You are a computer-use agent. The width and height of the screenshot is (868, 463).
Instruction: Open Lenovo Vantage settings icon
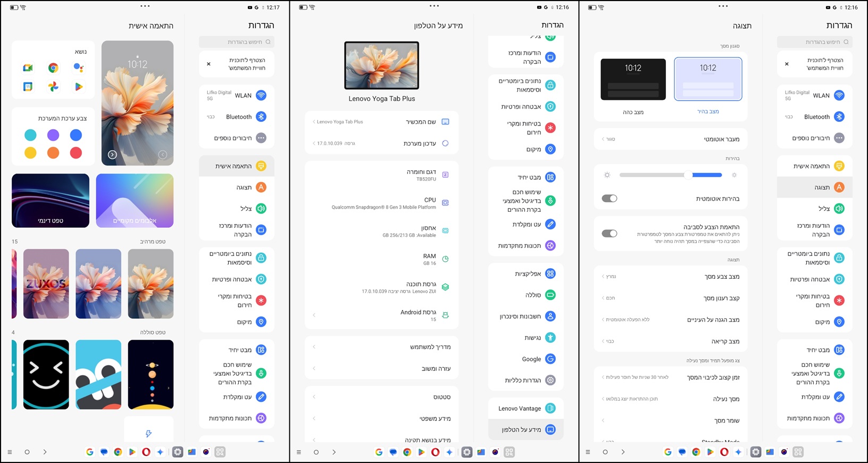550,408
